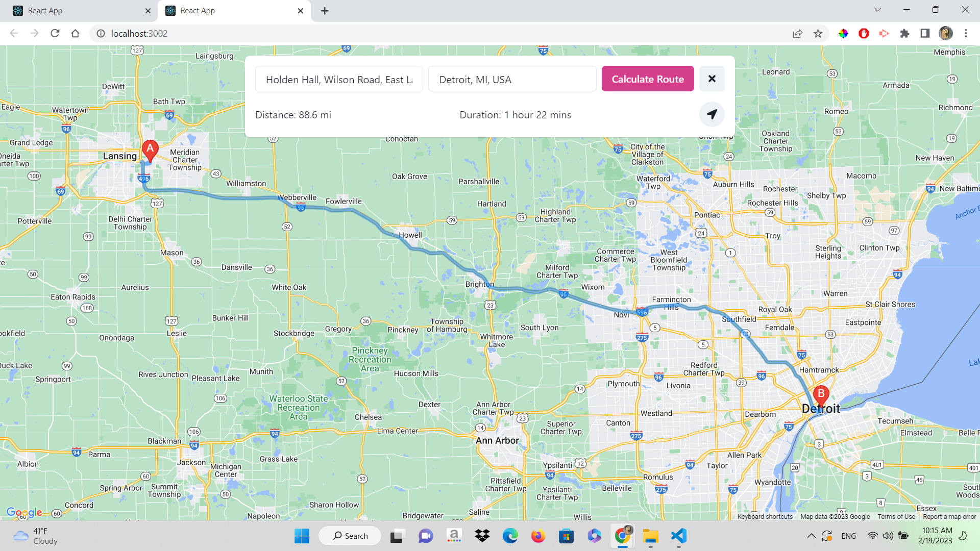Screen dimensions: 980x551
Task: Open Visual Studio Code from taskbar
Action: pyautogui.click(x=678, y=536)
